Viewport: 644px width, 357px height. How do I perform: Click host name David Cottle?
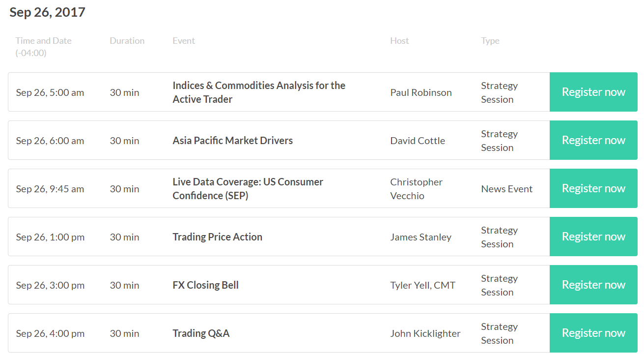pos(418,141)
